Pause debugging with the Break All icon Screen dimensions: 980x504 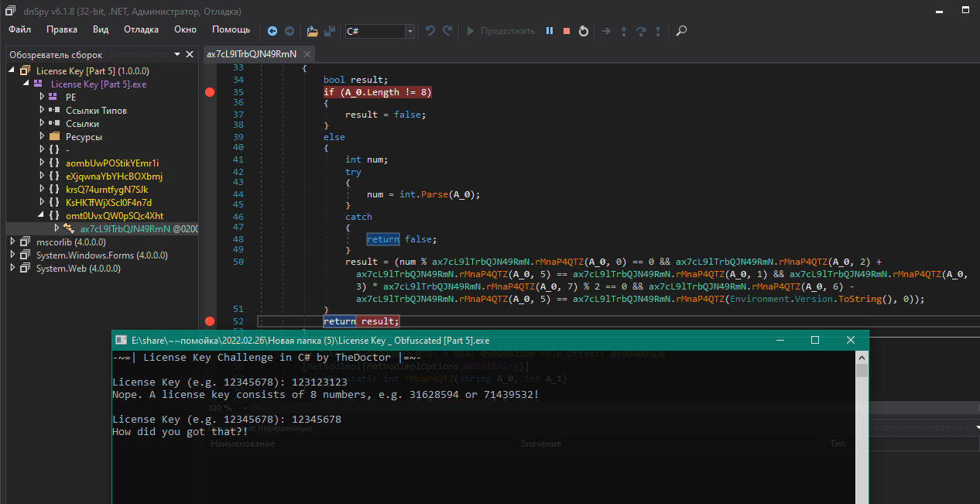550,31
